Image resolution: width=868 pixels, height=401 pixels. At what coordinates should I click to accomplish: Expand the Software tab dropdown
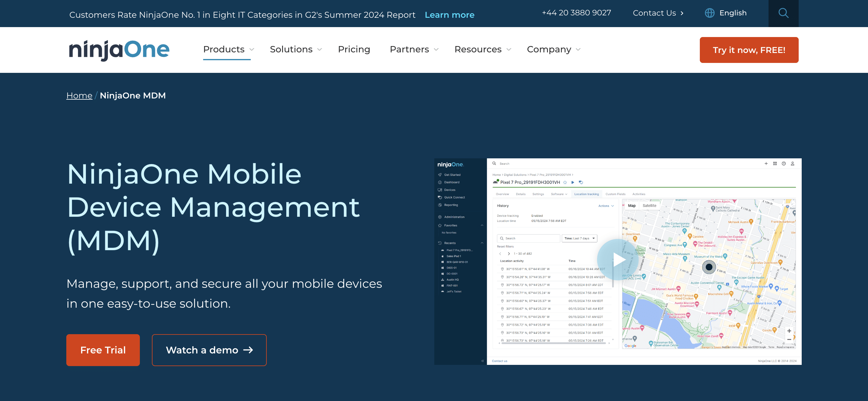pos(559,194)
